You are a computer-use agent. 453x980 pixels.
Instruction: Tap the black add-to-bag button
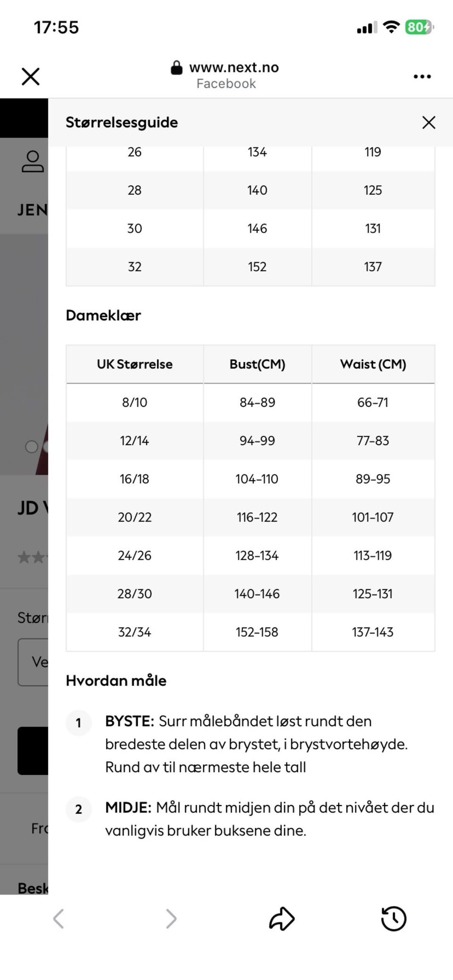33,751
